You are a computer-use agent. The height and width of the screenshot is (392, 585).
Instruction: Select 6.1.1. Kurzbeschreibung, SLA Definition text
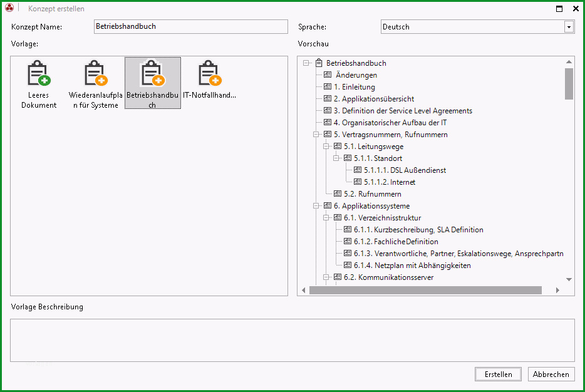click(418, 229)
